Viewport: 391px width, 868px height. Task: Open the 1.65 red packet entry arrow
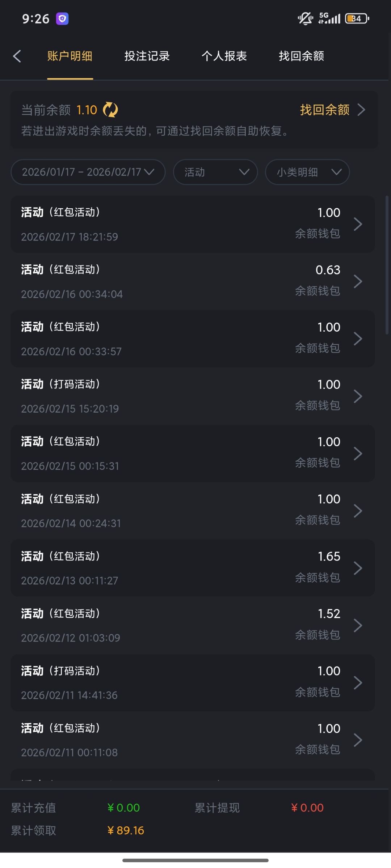tap(358, 568)
